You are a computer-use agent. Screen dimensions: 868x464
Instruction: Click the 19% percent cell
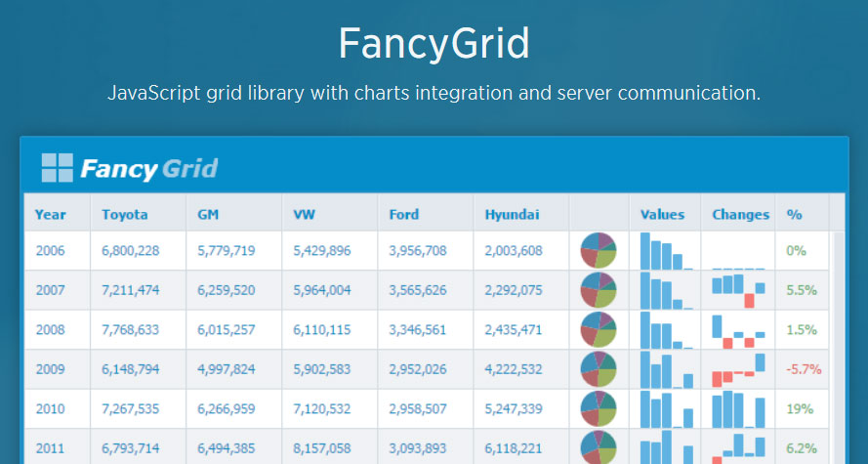click(x=802, y=409)
